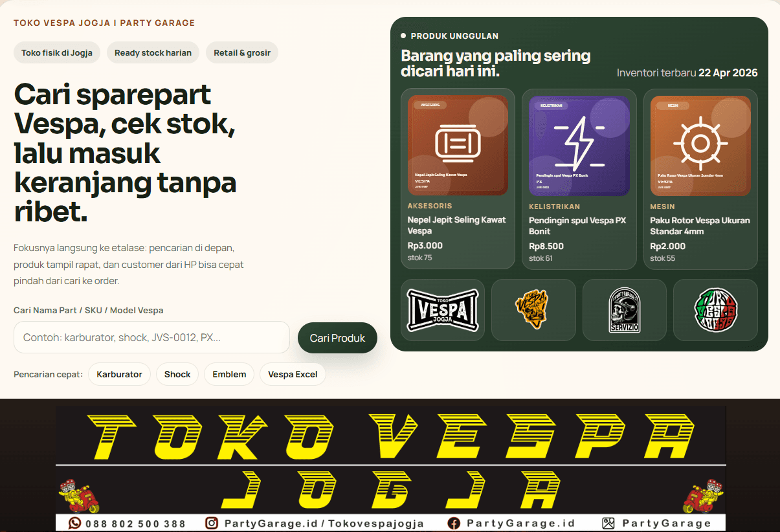Click the Rp2.000 price
The width and height of the screenshot is (780, 532).
(x=668, y=246)
